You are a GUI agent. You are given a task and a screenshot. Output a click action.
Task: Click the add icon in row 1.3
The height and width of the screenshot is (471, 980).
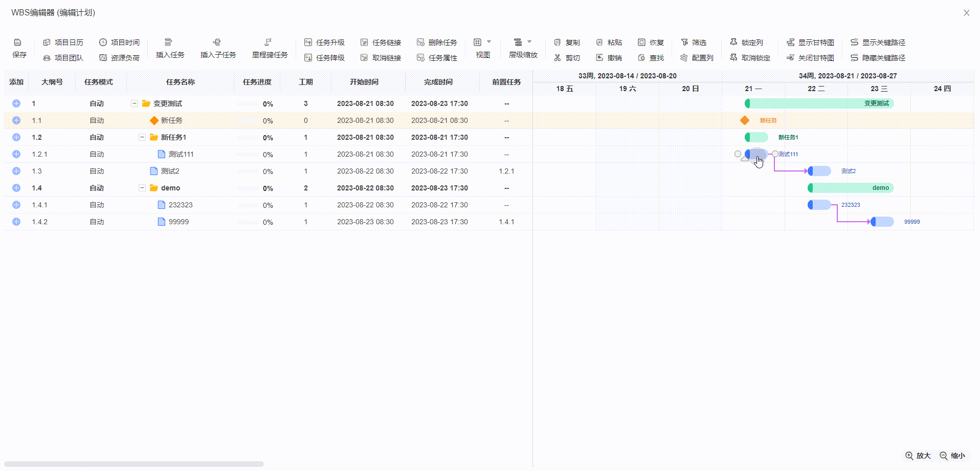(16, 171)
